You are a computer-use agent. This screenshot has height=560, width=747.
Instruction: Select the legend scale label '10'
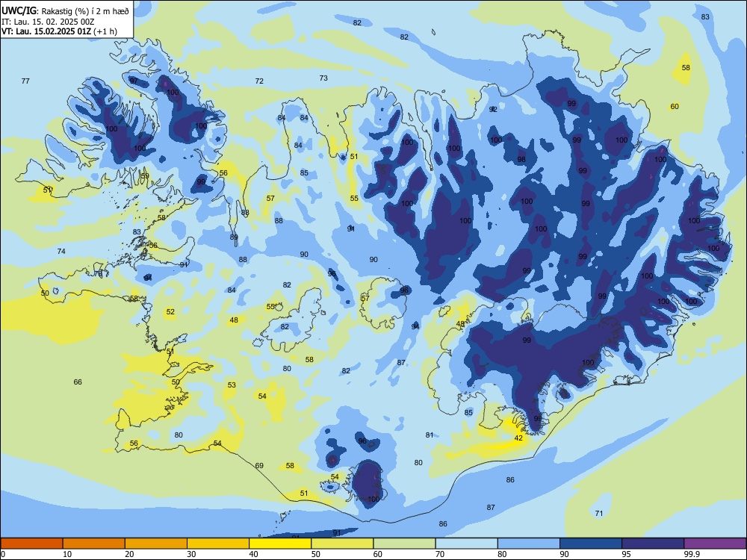coord(67,554)
